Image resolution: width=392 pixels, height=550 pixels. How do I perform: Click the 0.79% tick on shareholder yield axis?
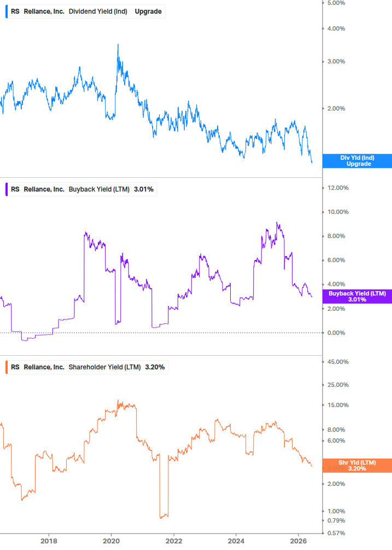[336, 520]
